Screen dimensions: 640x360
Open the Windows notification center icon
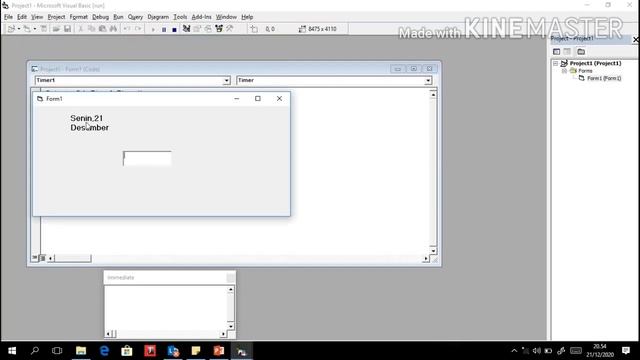point(626,351)
